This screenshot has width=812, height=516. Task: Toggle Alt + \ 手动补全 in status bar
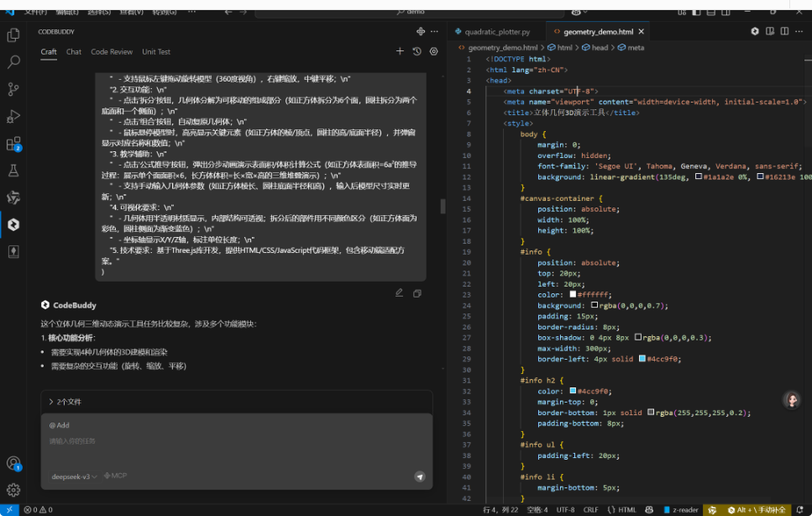coord(756,510)
